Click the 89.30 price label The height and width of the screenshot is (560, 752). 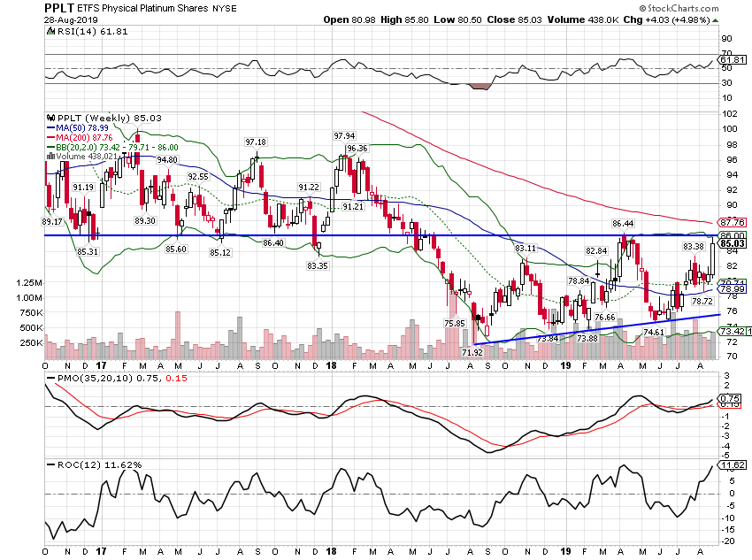(145, 221)
